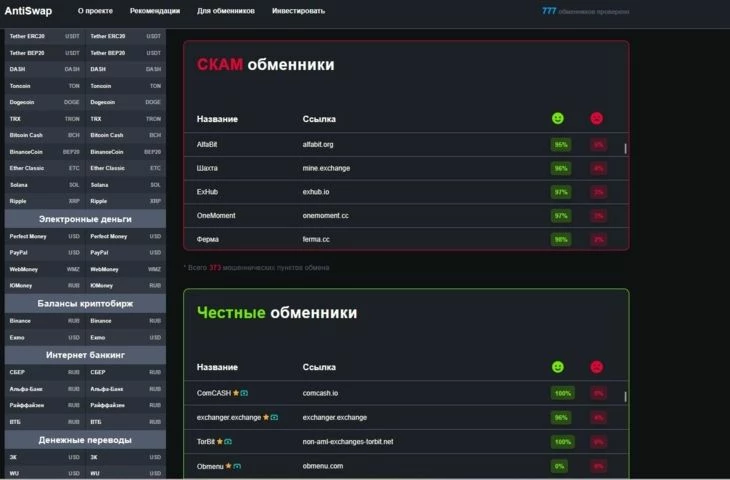Open the obmenu.com link

(323, 466)
